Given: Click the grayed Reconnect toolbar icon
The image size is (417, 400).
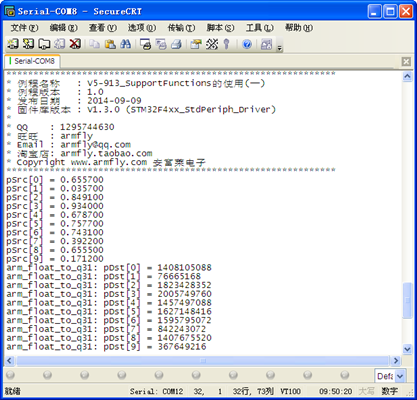Looking at the screenshot, I should click(60, 44).
